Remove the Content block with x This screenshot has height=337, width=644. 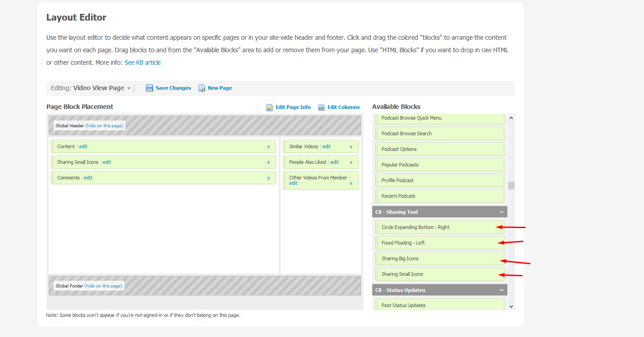[268, 146]
